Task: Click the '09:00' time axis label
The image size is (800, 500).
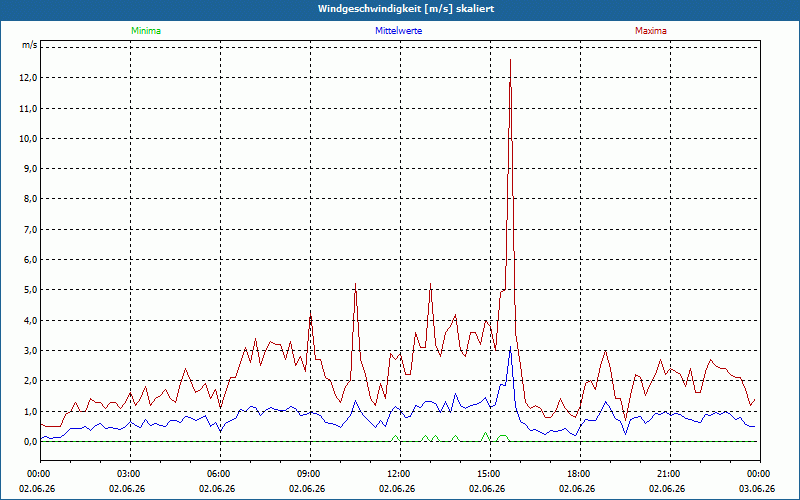Action: pos(310,474)
